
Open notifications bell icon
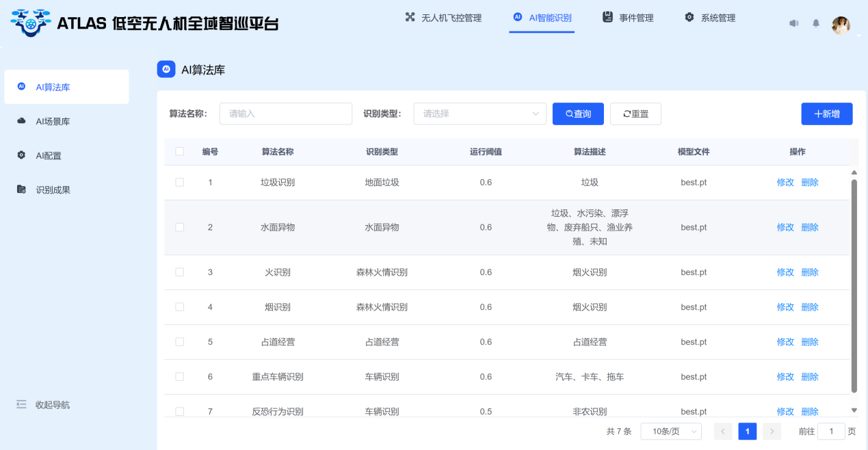pos(816,23)
